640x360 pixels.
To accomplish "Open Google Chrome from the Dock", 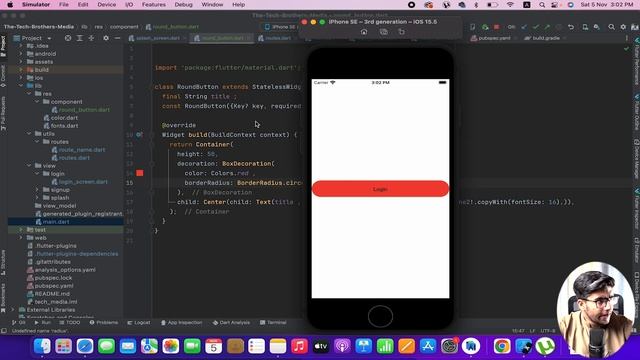I will (x=502, y=346).
